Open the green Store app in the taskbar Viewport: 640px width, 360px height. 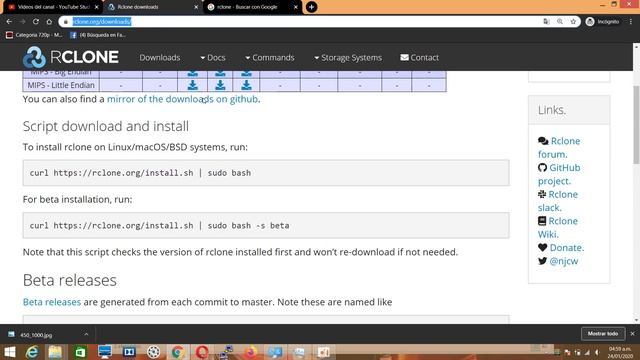(x=80, y=352)
